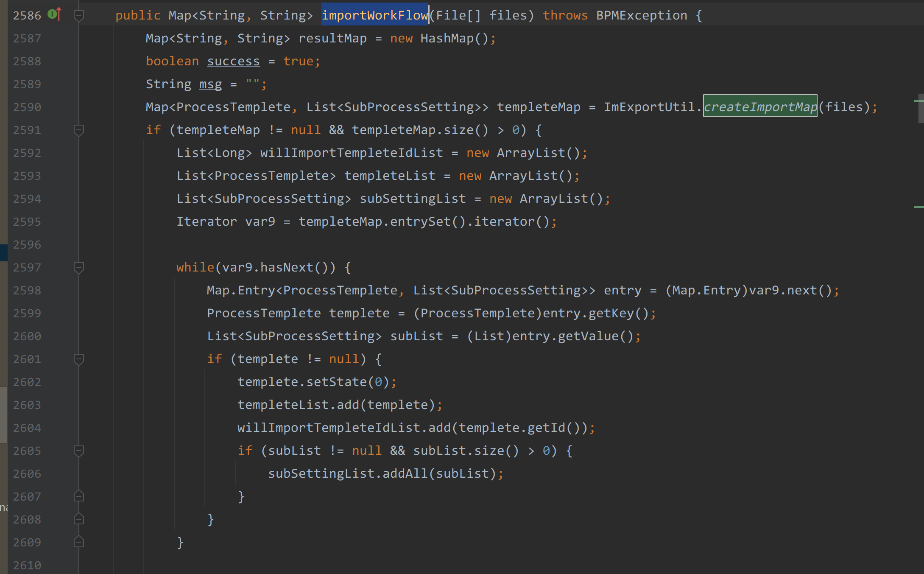
Task: Click the fold end marker on line 2609
Action: [79, 542]
